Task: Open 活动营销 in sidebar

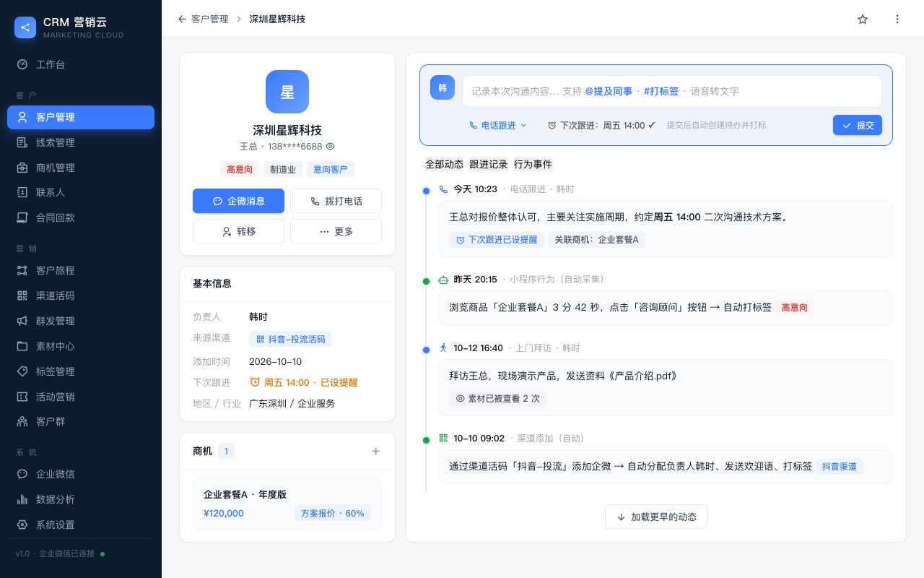Action: pos(81,397)
